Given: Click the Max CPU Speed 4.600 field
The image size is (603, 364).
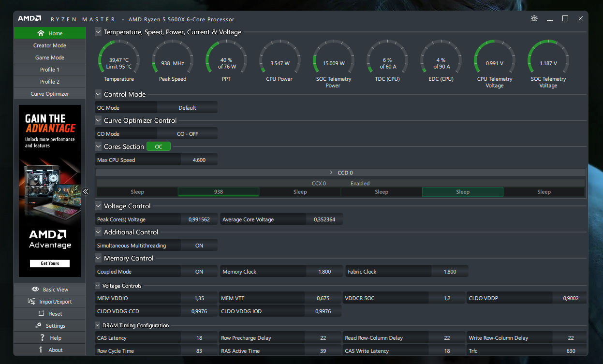Looking at the screenshot, I should 199,160.
